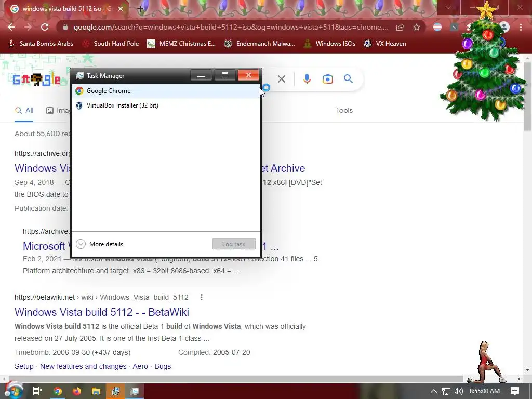Click Chrome icon on the taskbar
This screenshot has height=399, width=532.
58,391
